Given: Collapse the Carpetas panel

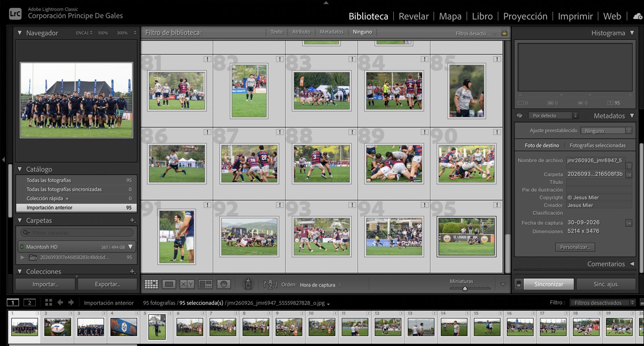Looking at the screenshot, I should tap(20, 220).
